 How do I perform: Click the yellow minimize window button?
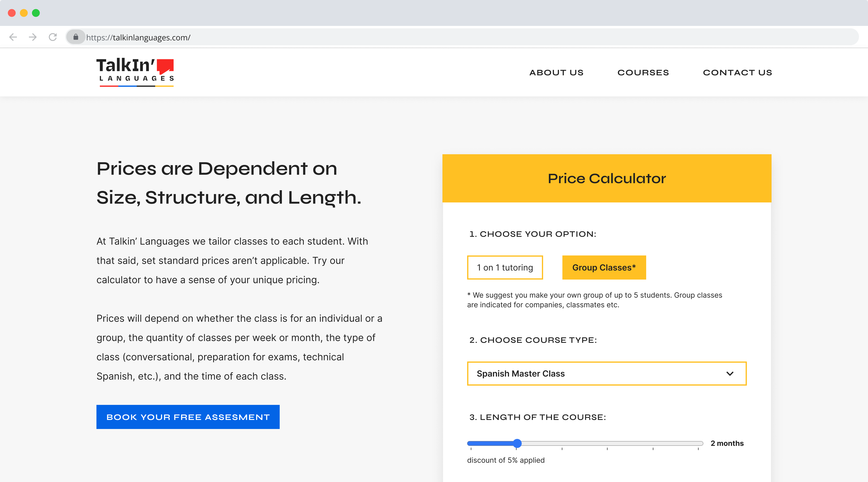24,13
